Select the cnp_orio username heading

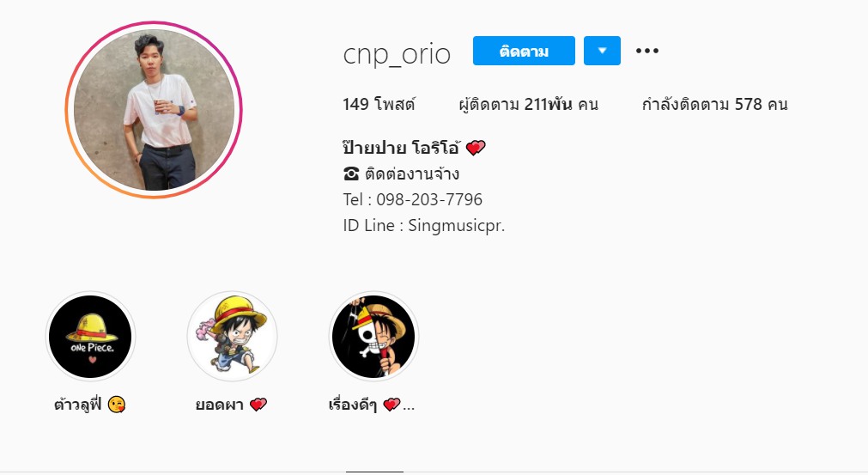coord(397,54)
